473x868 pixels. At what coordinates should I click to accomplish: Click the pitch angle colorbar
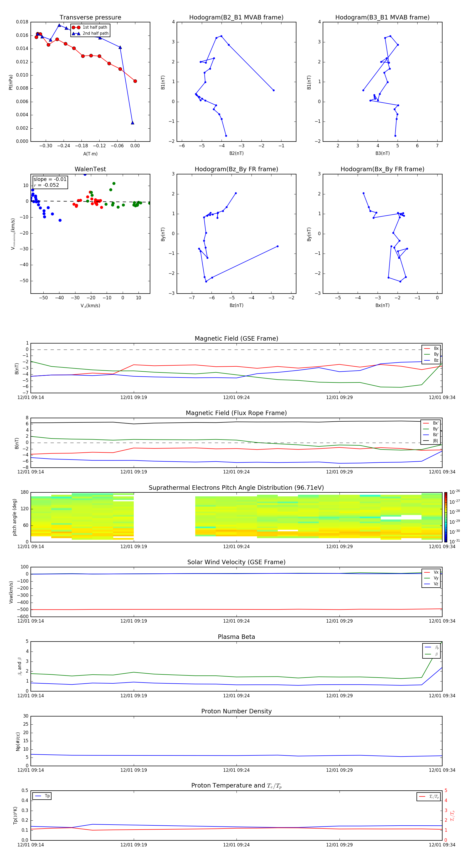tap(446, 517)
